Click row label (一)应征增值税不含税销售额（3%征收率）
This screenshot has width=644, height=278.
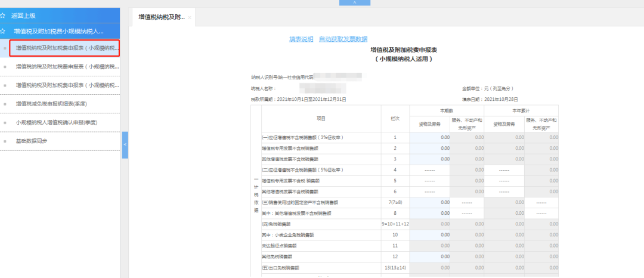tap(302, 138)
